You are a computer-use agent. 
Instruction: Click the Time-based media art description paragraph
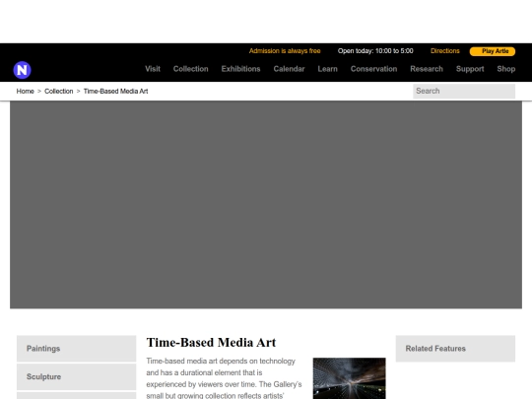pos(224,378)
